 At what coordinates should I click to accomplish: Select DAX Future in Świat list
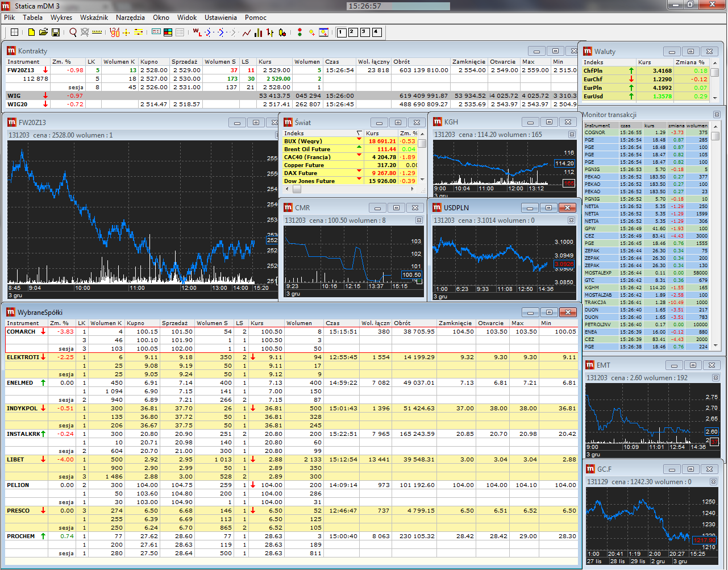(x=351, y=173)
